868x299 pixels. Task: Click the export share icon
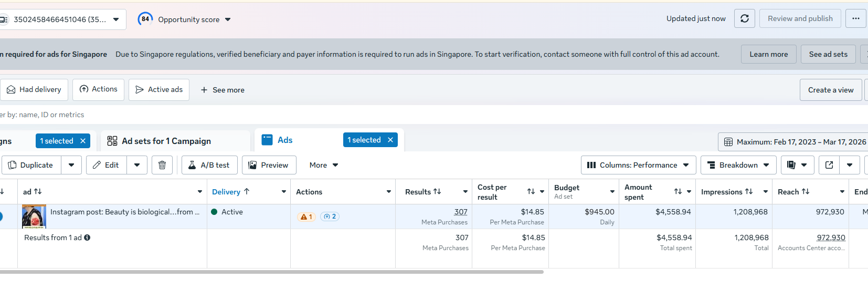pyautogui.click(x=829, y=165)
